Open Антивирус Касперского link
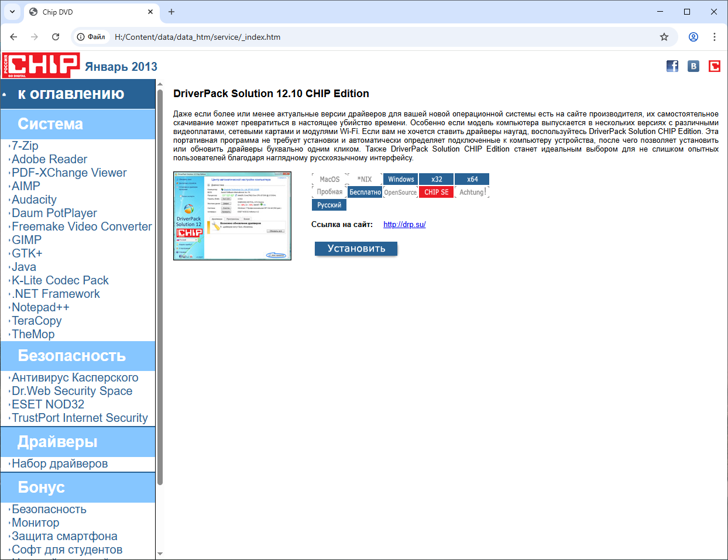The width and height of the screenshot is (728, 560). tap(75, 377)
